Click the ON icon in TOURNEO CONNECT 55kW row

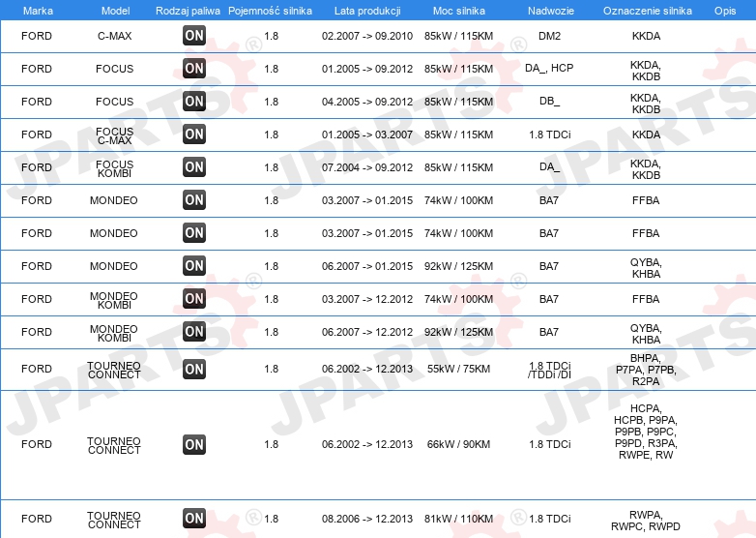click(194, 369)
